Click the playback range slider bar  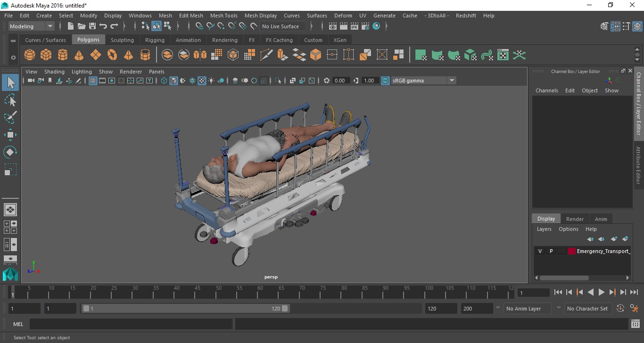(186, 309)
